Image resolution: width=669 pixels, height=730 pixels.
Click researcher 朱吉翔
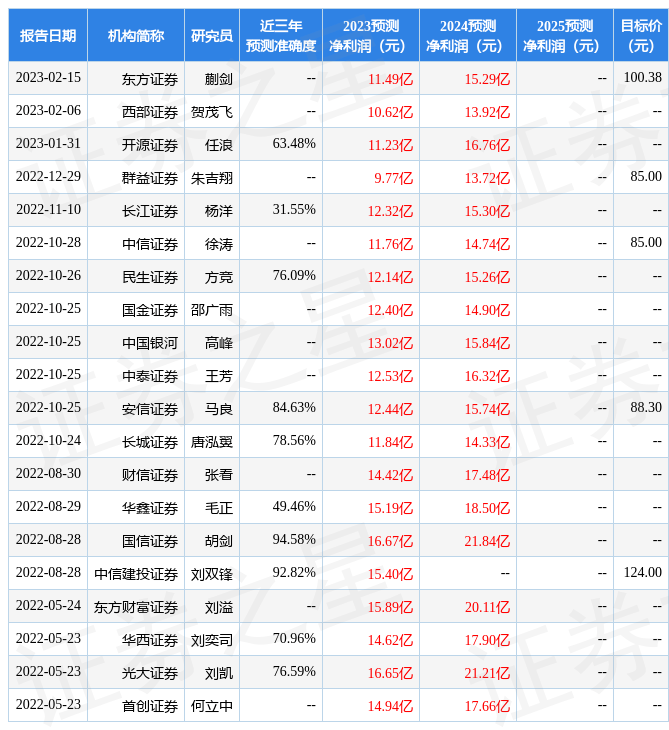pyautogui.click(x=212, y=178)
